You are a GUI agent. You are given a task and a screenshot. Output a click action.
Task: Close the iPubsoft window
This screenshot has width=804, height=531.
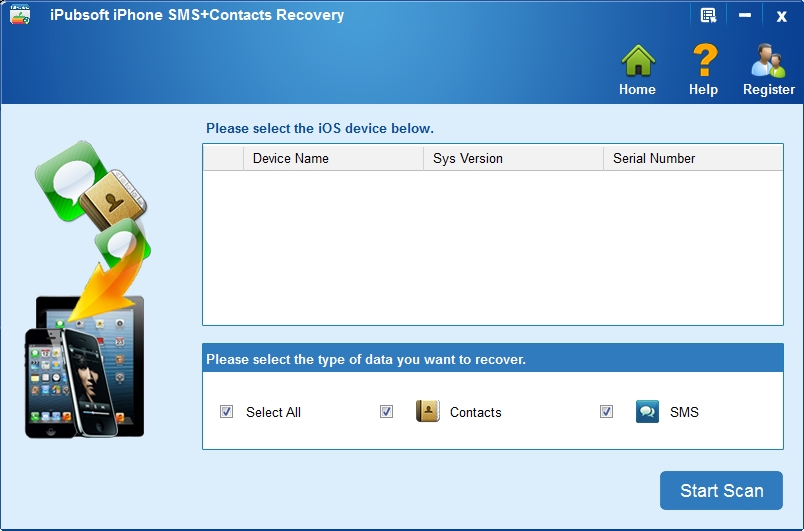[781, 16]
